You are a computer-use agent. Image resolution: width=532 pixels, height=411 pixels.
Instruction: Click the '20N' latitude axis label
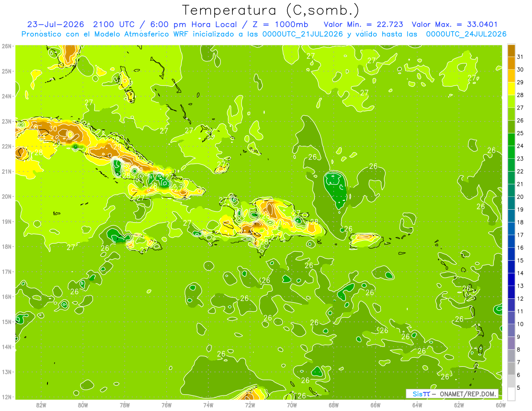point(7,196)
